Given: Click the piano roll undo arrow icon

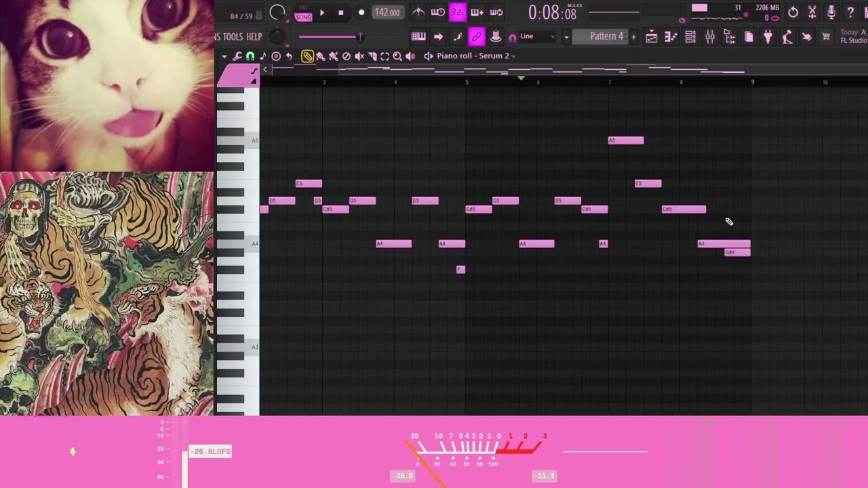Looking at the screenshot, I should click(289, 56).
